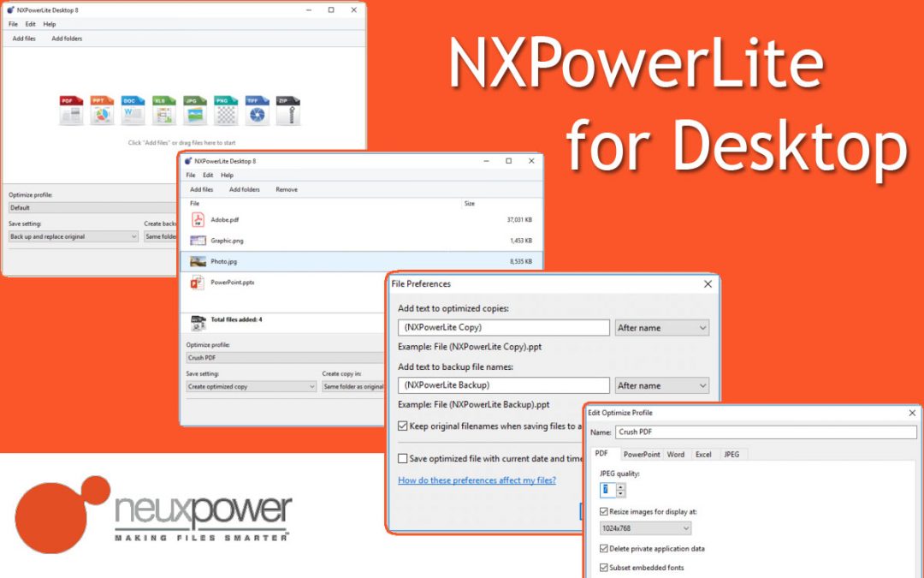Open After name dropdown for optimized copies
This screenshot has width=924, height=578.
tap(661, 327)
